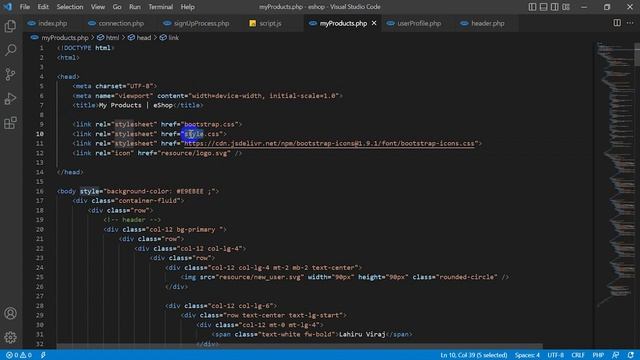Image resolution: width=640 pixels, height=360 pixels.
Task: Open errors and warnings in status bar
Action: (x=19, y=355)
